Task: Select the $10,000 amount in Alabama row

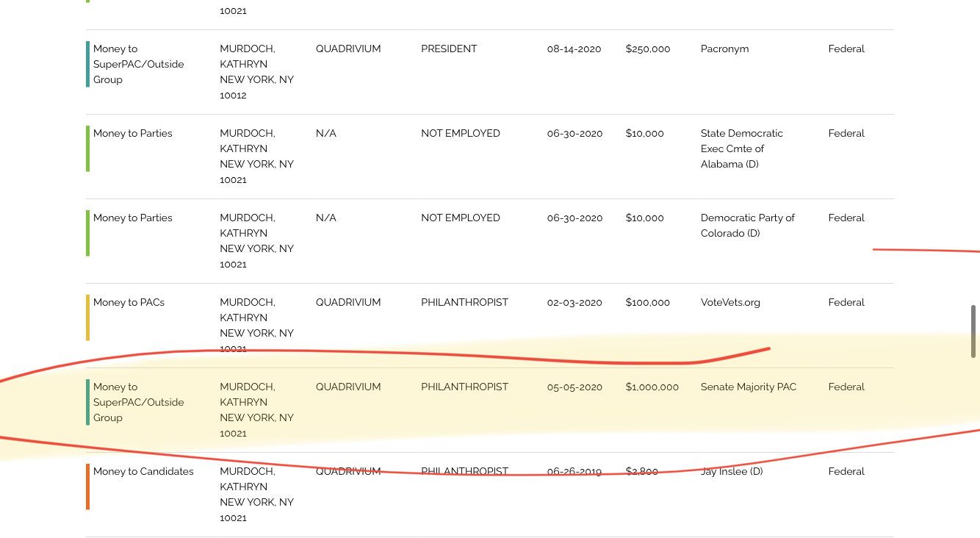Action: [645, 133]
